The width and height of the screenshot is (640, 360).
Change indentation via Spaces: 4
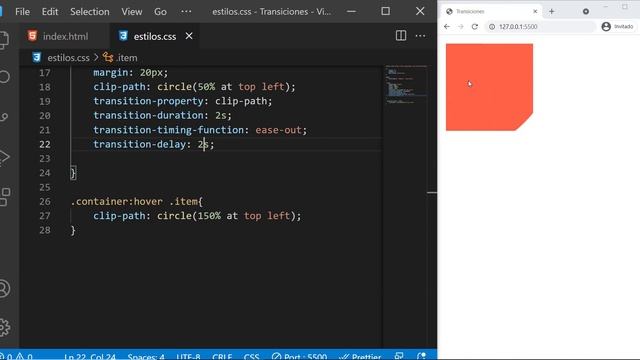click(x=146, y=356)
